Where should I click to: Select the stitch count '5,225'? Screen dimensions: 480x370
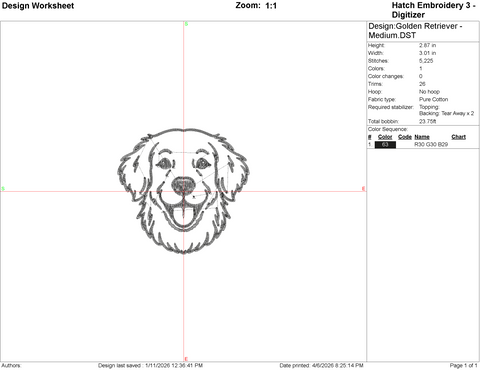point(426,61)
